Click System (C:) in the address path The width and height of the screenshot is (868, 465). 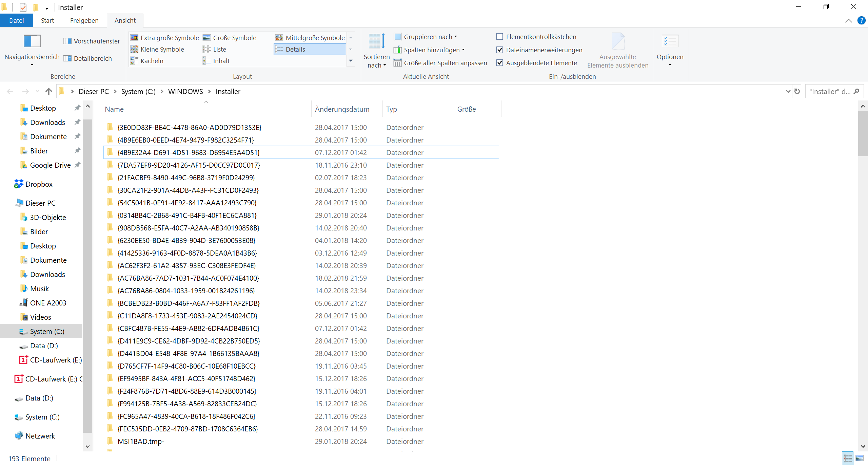(x=138, y=91)
